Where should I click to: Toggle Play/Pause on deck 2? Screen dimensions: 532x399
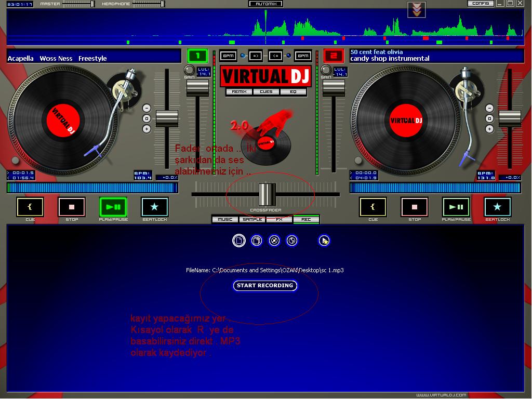[456, 207]
